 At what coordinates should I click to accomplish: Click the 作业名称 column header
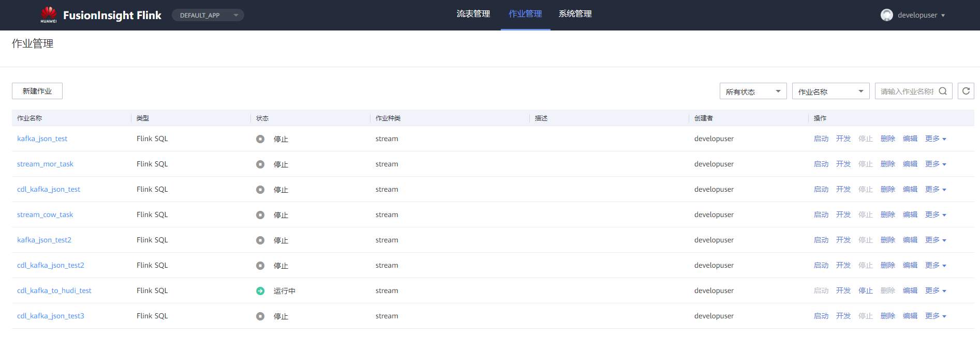point(29,118)
